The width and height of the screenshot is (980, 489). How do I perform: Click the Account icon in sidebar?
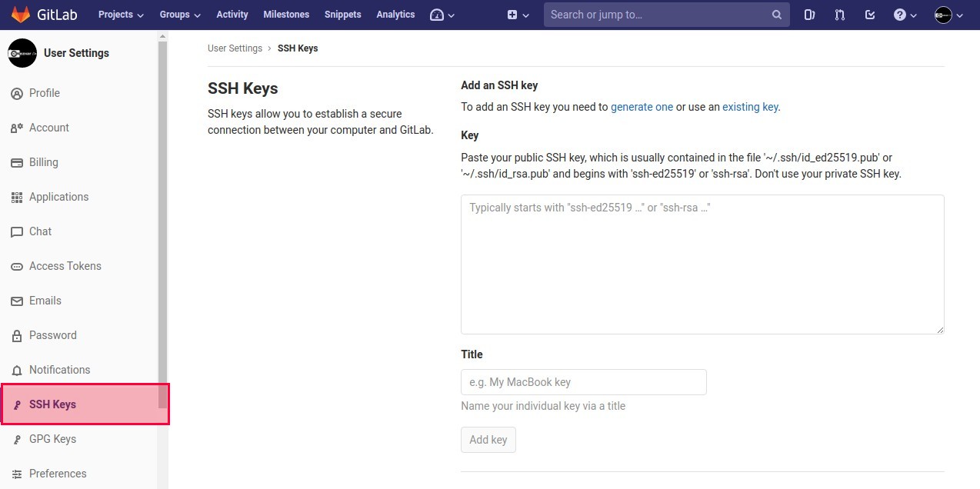click(17, 128)
